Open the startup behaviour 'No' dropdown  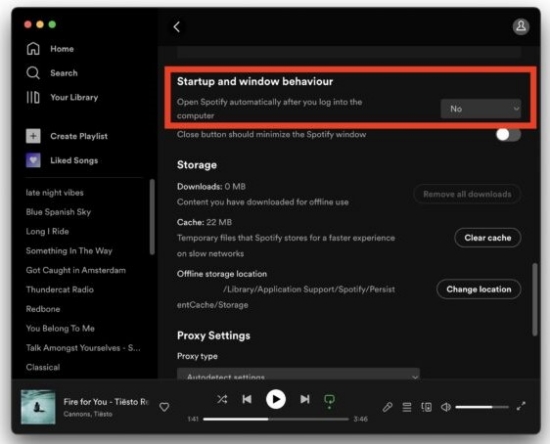tap(481, 109)
